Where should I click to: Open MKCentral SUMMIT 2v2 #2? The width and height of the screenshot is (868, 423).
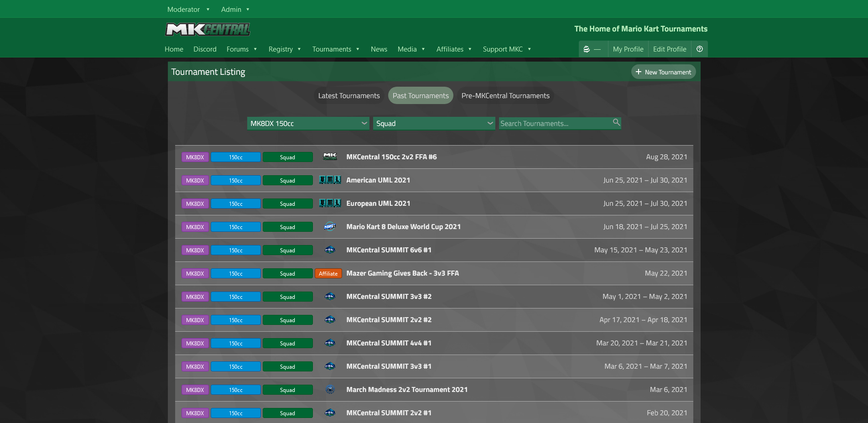[x=389, y=320]
